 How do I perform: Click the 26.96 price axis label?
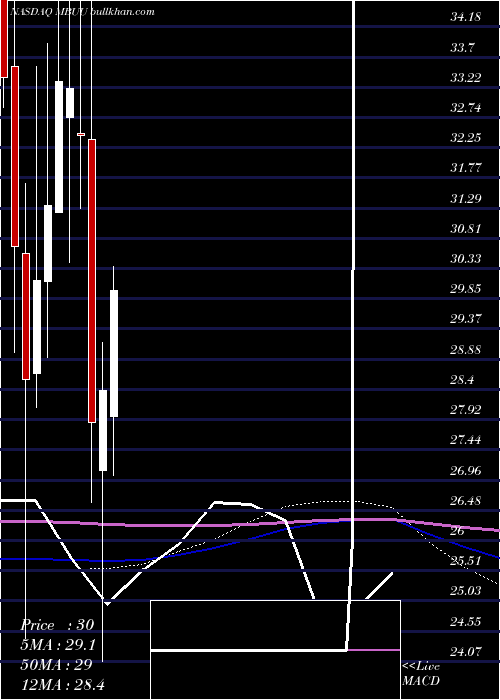click(466, 471)
